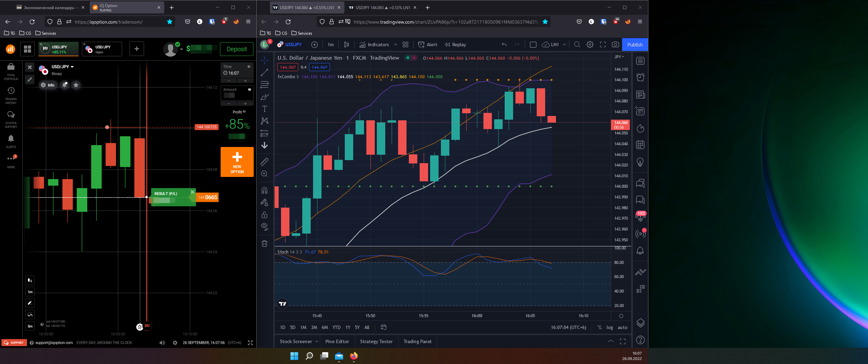Screen dimensions: 868x364
Task: Open the economic calendar panel icon
Action: tap(640, 145)
